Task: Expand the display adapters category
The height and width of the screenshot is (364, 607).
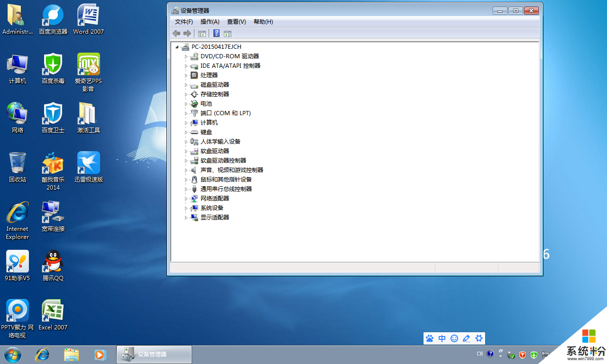Action: (x=186, y=218)
